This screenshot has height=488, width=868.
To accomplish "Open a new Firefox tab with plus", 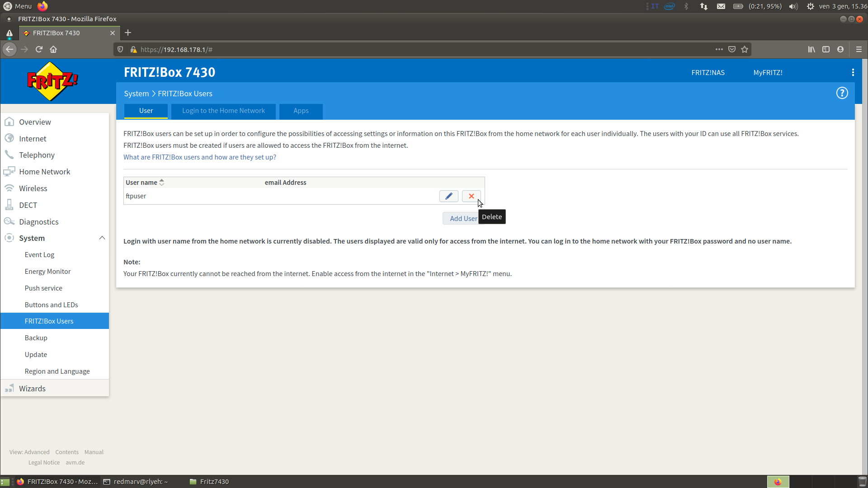I will tap(128, 33).
